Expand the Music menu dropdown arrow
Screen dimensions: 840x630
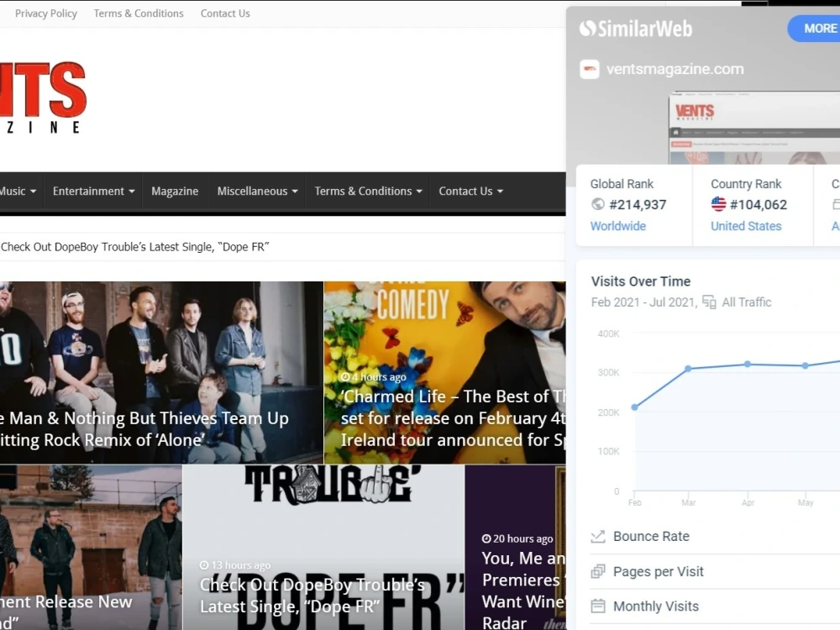point(34,192)
